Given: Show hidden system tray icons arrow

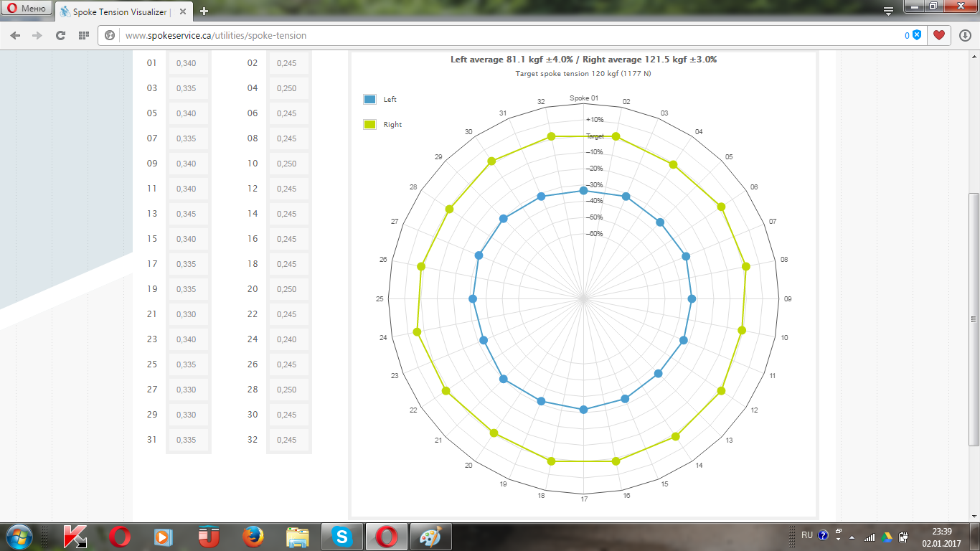Looking at the screenshot, I should tap(852, 537).
